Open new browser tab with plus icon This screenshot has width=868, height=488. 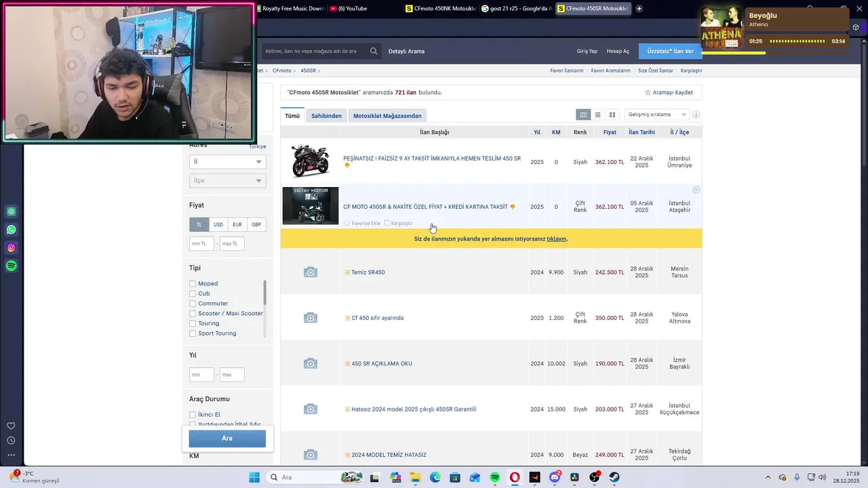[x=639, y=9]
